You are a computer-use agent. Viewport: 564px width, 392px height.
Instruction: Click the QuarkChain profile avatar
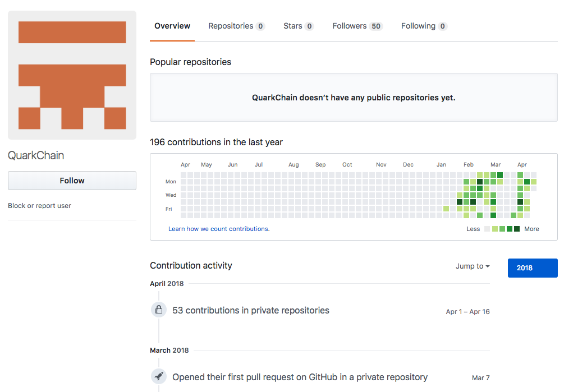[x=71, y=74]
